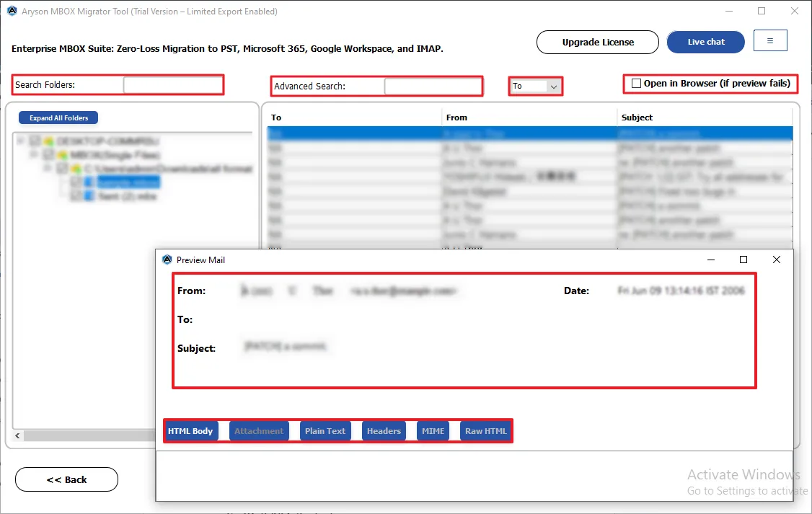Open the To search-field dropdown
812x514 pixels.
tap(554, 87)
